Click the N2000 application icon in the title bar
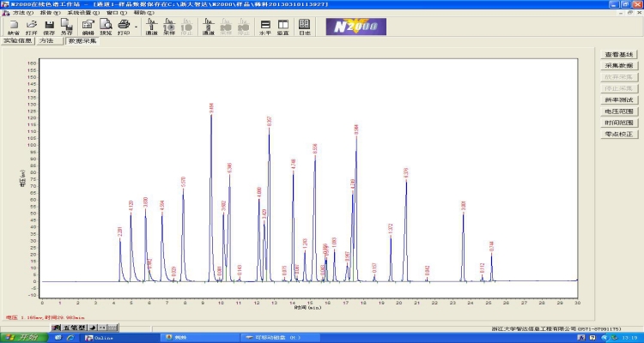The width and height of the screenshot is (644, 343). [x=4, y=4]
